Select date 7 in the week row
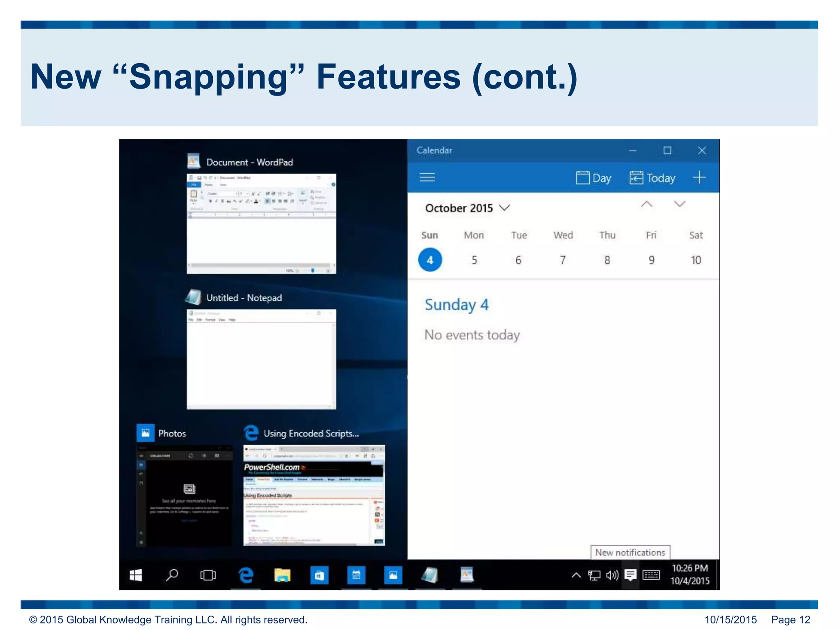This screenshot has height=630, width=840. (x=563, y=260)
